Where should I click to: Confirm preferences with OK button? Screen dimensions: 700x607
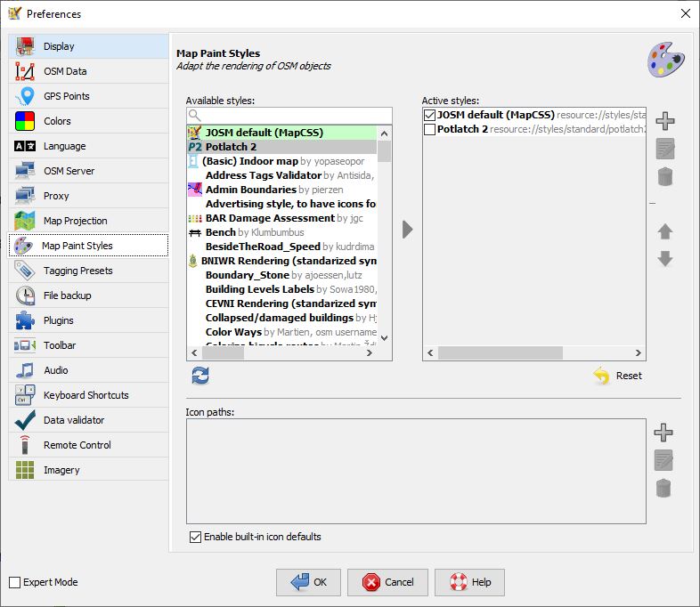[x=308, y=582]
